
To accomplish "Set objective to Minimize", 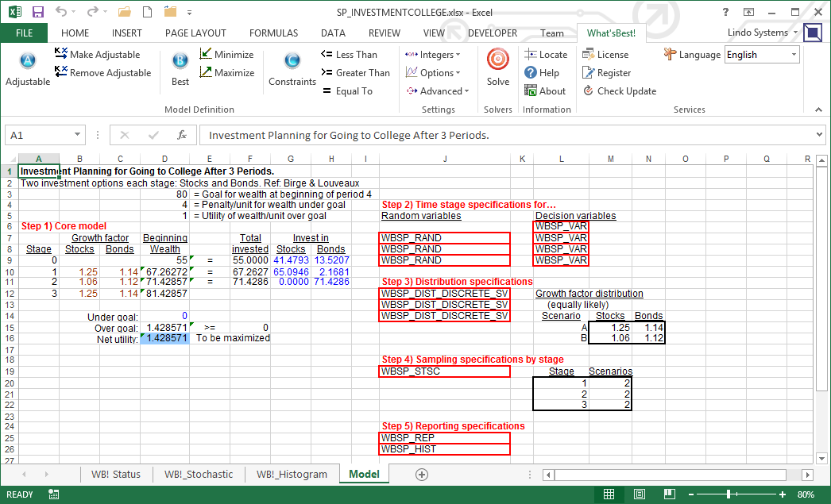I will pyautogui.click(x=227, y=55).
